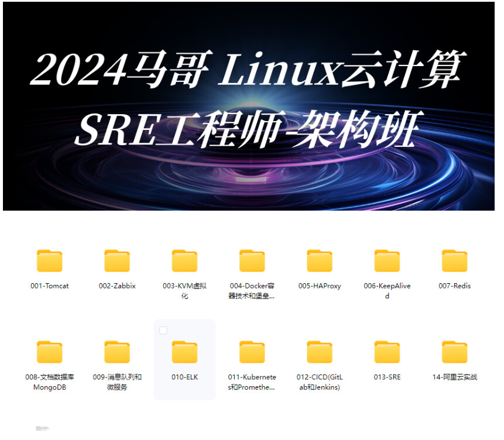Screen dimensions: 504x440
Task: Open the 008-文档数据库MongoDB folder icon
Action: [x=50, y=352]
